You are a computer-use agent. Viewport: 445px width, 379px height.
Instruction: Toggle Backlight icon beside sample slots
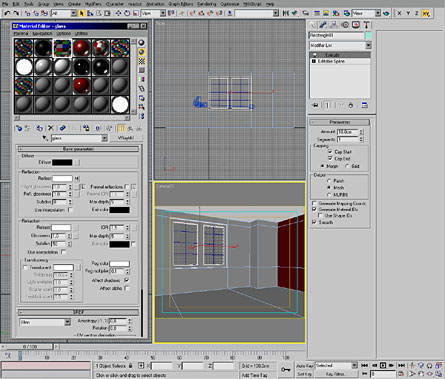pyautogui.click(x=142, y=52)
